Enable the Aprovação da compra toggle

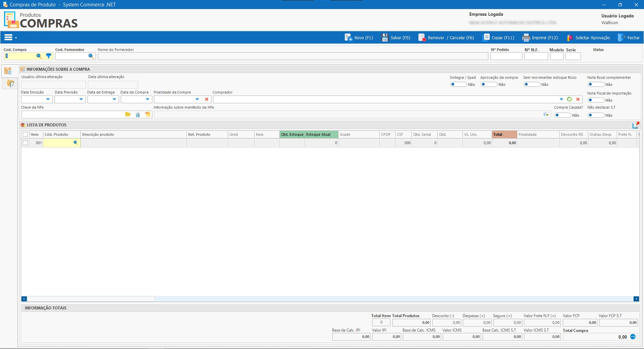489,84
